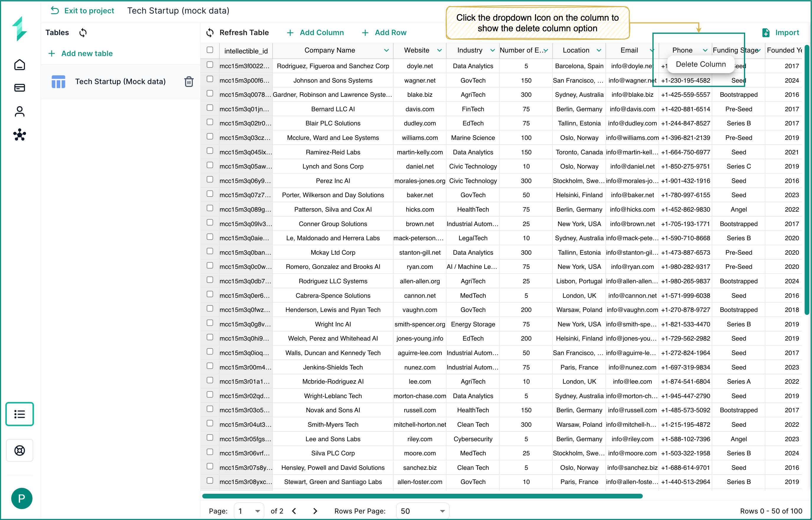Open the Industry column dropdown arrow
812x520 pixels.
[493, 50]
